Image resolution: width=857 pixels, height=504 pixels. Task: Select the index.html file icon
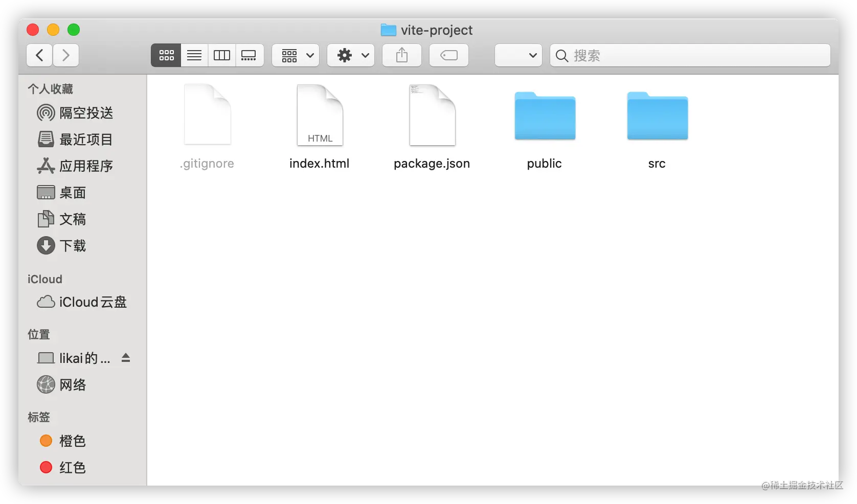coord(320,114)
